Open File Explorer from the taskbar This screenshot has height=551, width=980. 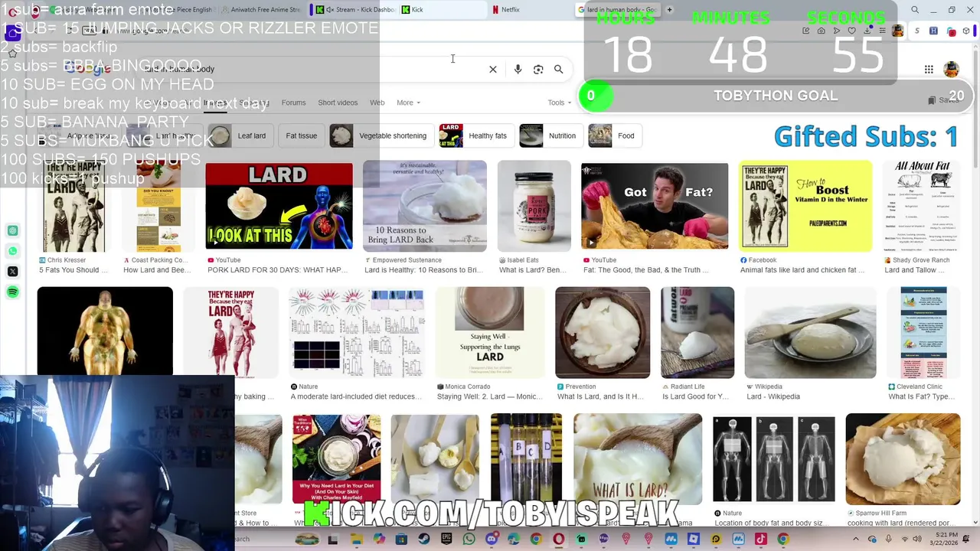click(x=356, y=540)
